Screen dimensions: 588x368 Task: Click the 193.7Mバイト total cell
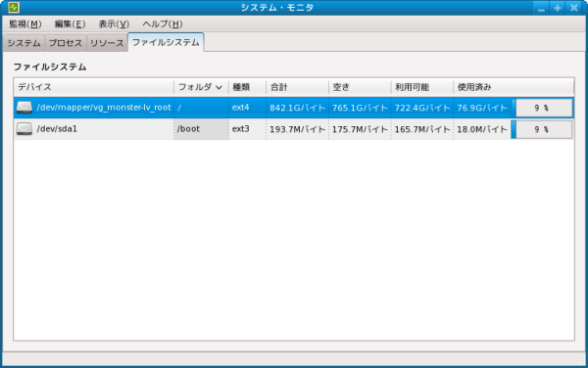[297, 129]
